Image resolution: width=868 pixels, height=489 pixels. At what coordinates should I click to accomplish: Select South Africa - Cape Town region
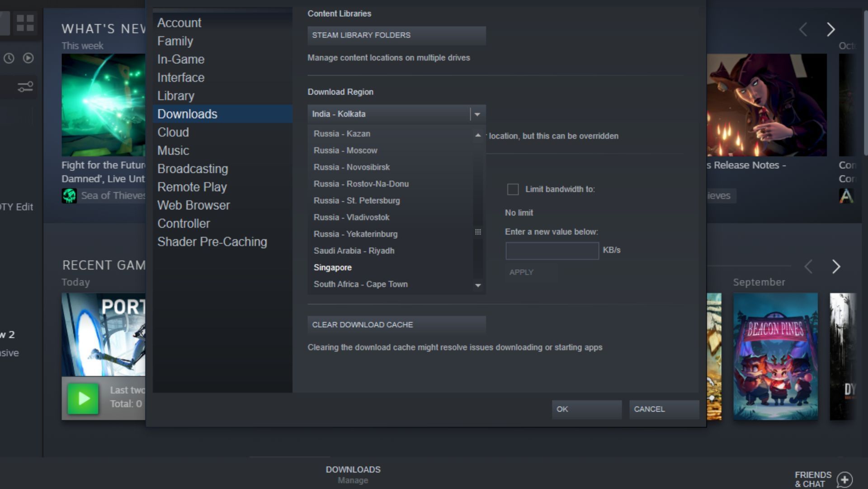(x=361, y=284)
